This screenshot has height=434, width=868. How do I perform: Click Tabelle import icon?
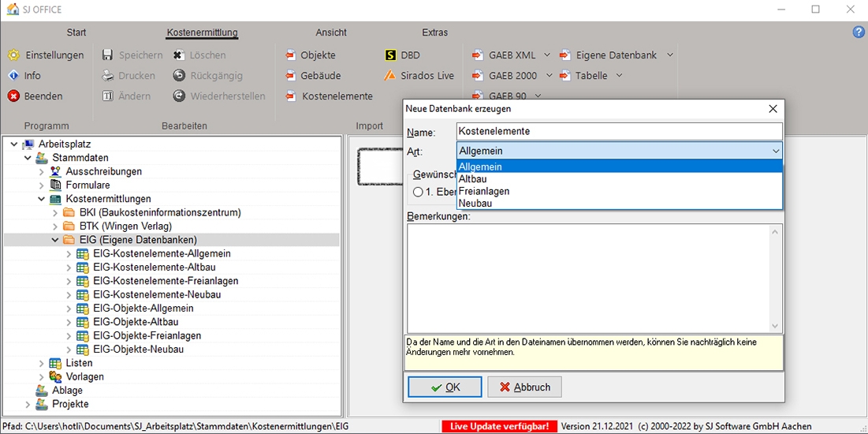click(x=565, y=76)
